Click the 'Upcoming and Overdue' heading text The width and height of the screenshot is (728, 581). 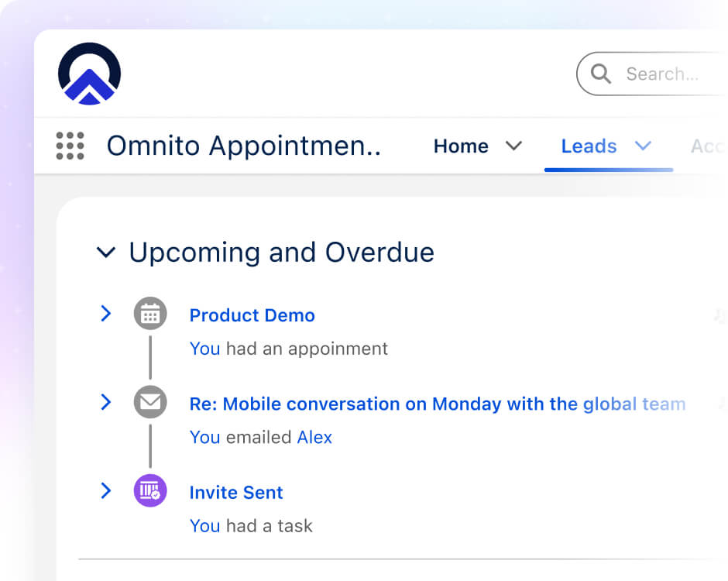[281, 253]
